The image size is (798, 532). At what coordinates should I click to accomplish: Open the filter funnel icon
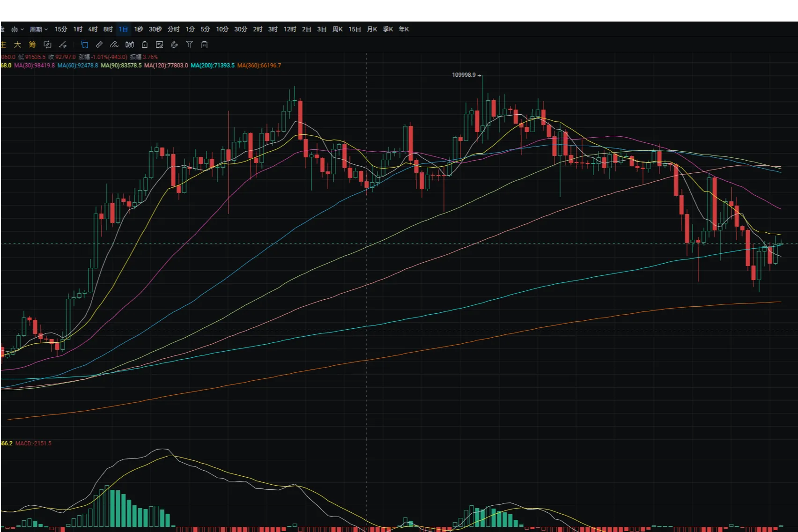pos(189,45)
